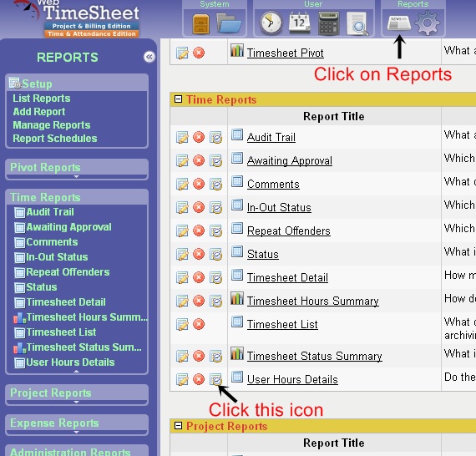Schedule the User Hours Details report

coord(215,379)
